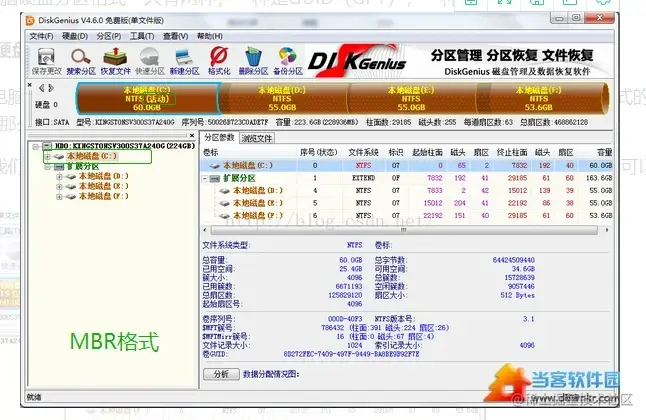The width and height of the screenshot is (646, 420).
Task: Click the 64424509440 total bytes value
Action: pos(514,260)
